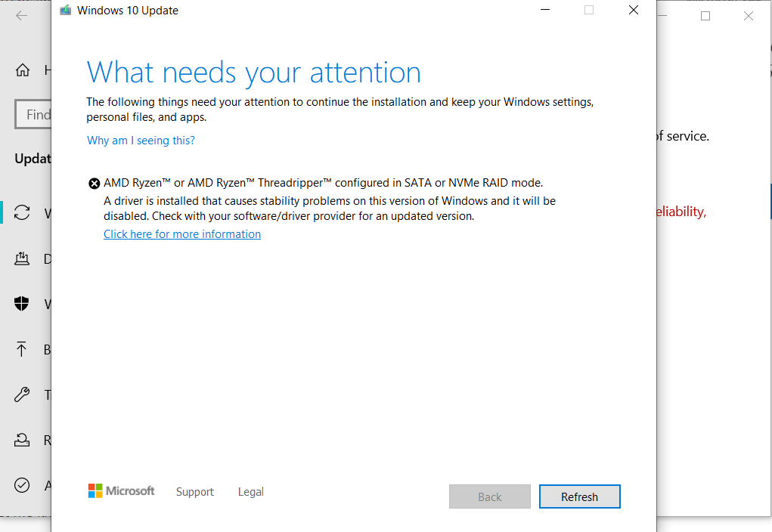Close the Windows 10 Update dialog
The image size is (772, 532).
click(634, 10)
